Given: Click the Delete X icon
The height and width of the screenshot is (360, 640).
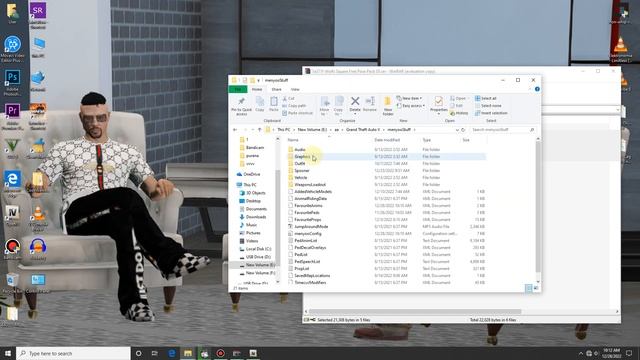Looking at the screenshot, I should [355, 101].
